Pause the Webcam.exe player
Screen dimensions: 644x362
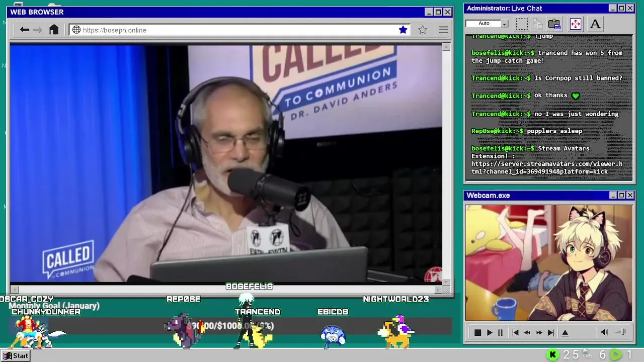point(500,332)
